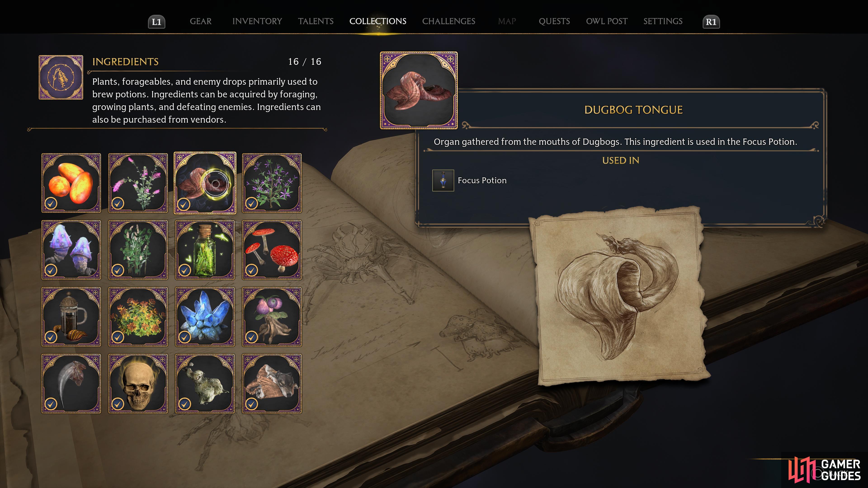Switch to the Inventory tab
The image size is (868, 488).
[257, 21]
